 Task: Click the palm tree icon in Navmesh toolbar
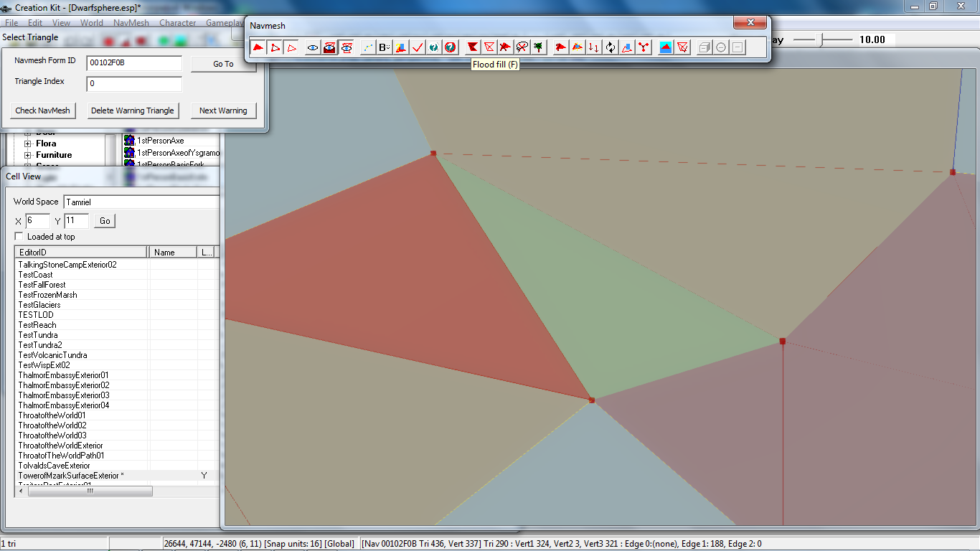[538, 47]
